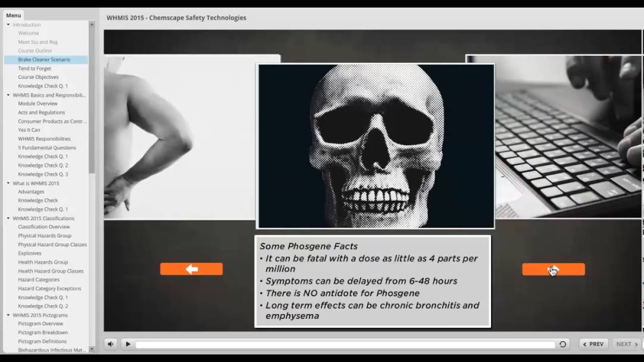644x362 pixels.
Task: Advance with the NEXT button
Action: 627,344
